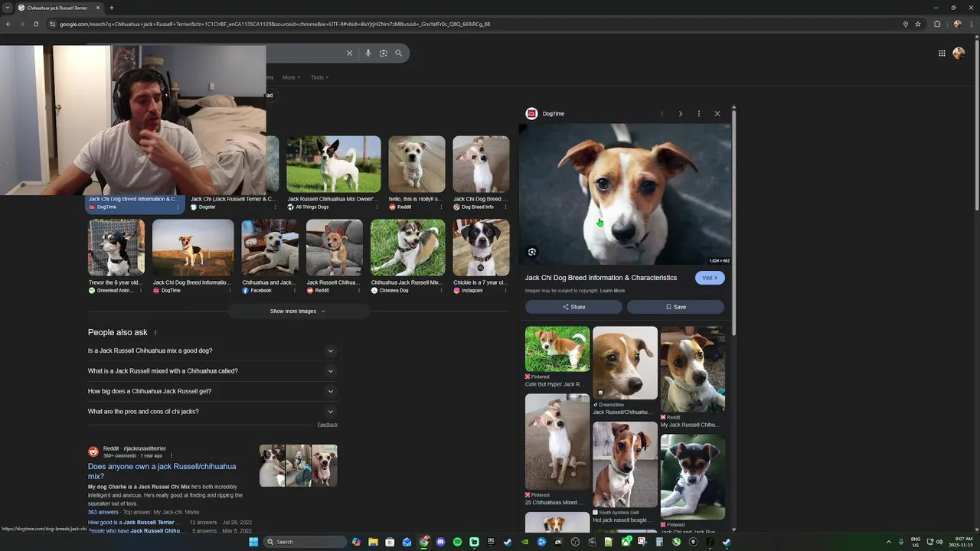Expand 'What are the pros and cons of chi jacks?'
This screenshot has height=551, width=980.
[212, 412]
